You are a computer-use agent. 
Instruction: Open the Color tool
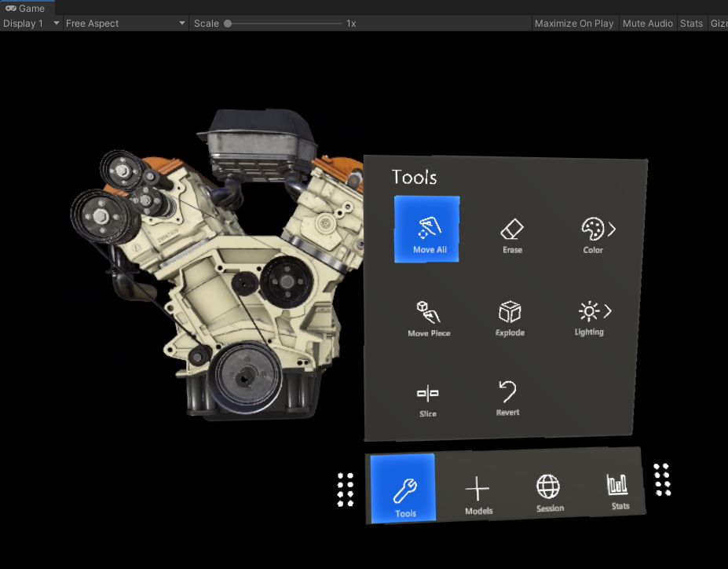click(x=593, y=232)
